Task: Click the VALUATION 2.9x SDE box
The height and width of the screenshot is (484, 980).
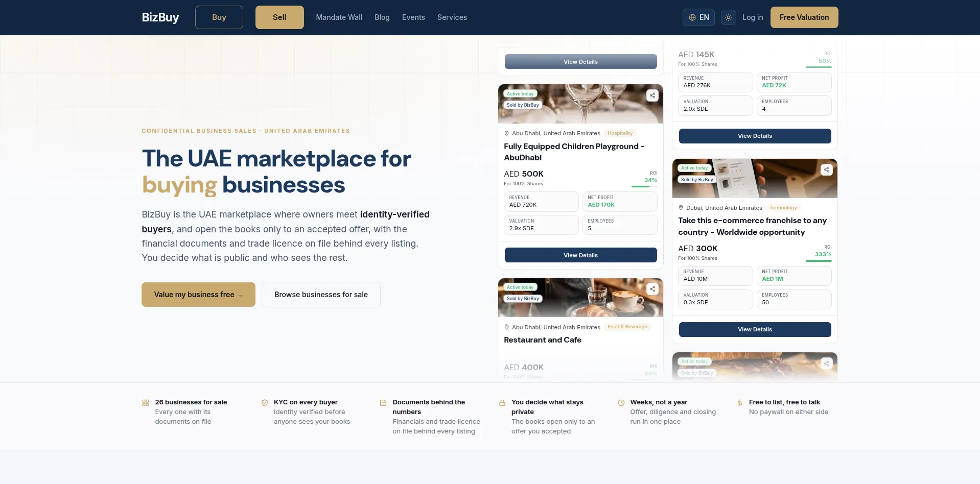Action: coord(541,225)
